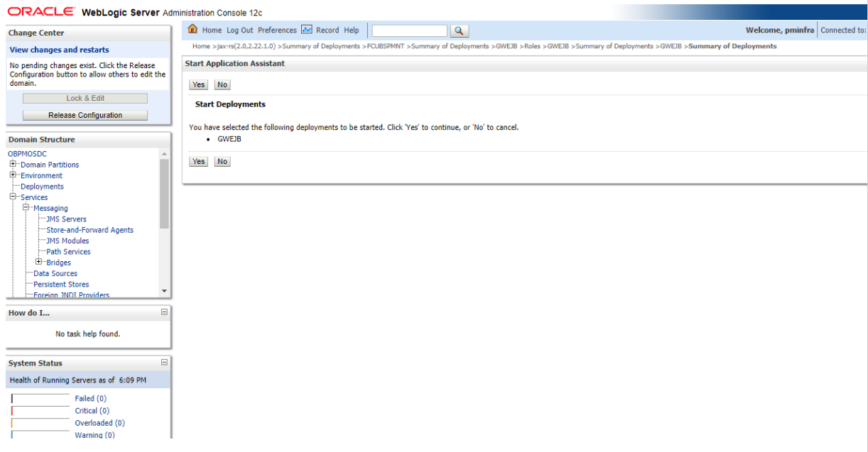
Task: Expand the Bridges tree node
Action: [x=39, y=262]
